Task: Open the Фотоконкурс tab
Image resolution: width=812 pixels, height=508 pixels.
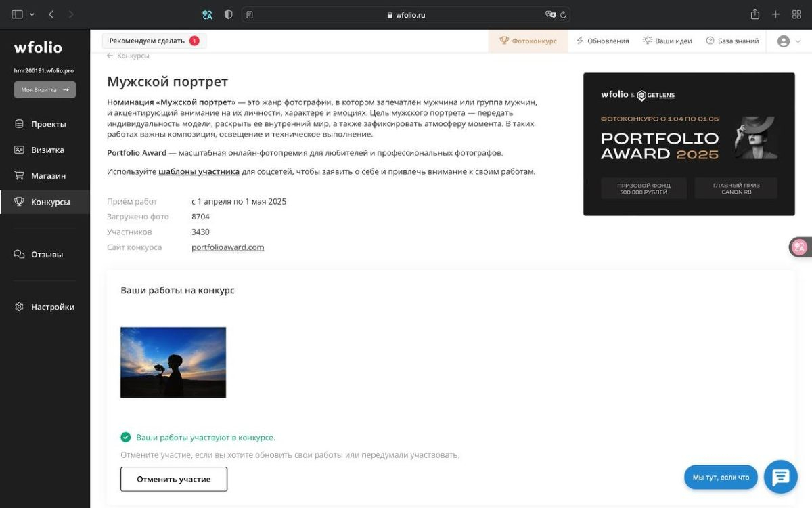Action: (528, 41)
